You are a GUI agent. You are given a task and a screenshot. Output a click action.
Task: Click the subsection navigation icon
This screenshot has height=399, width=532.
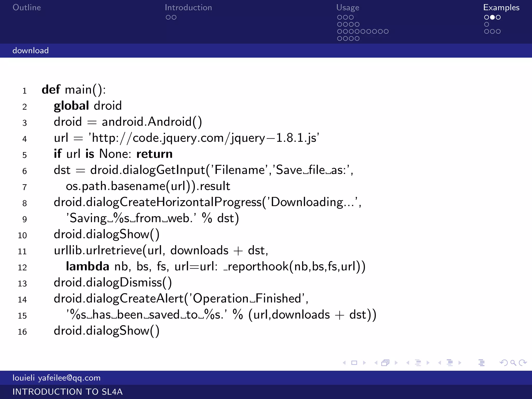pyautogui.click(x=418, y=363)
